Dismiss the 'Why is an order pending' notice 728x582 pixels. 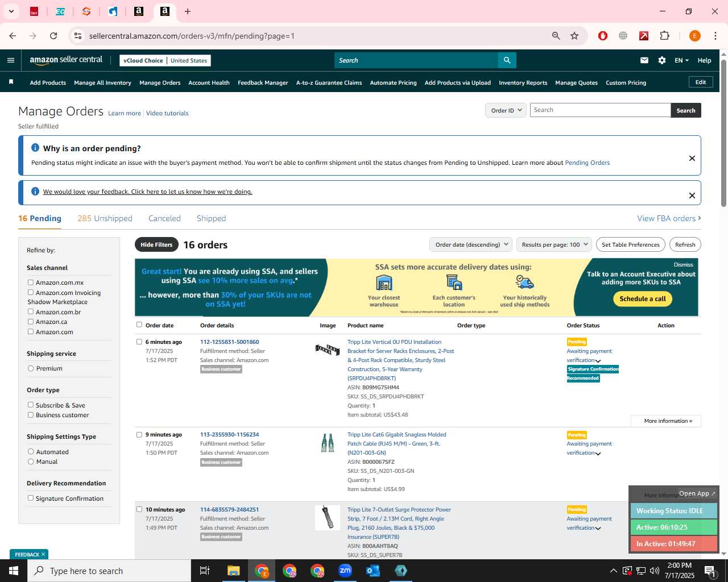(x=692, y=158)
